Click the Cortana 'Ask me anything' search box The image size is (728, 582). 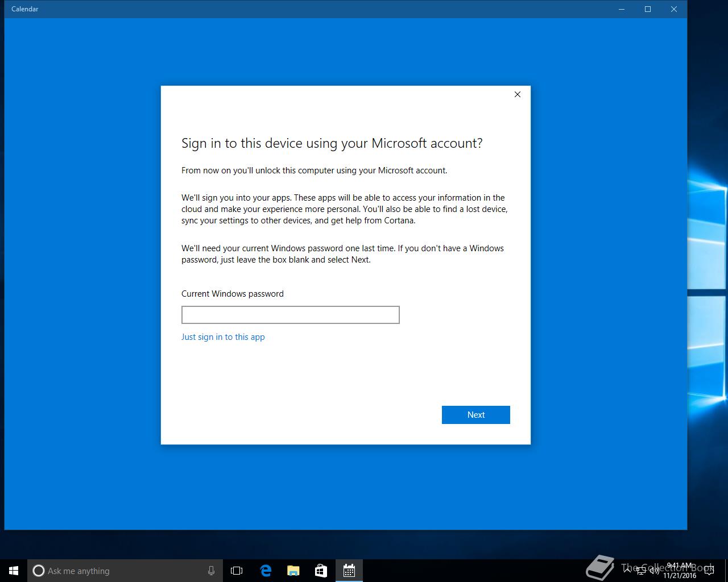pos(125,571)
